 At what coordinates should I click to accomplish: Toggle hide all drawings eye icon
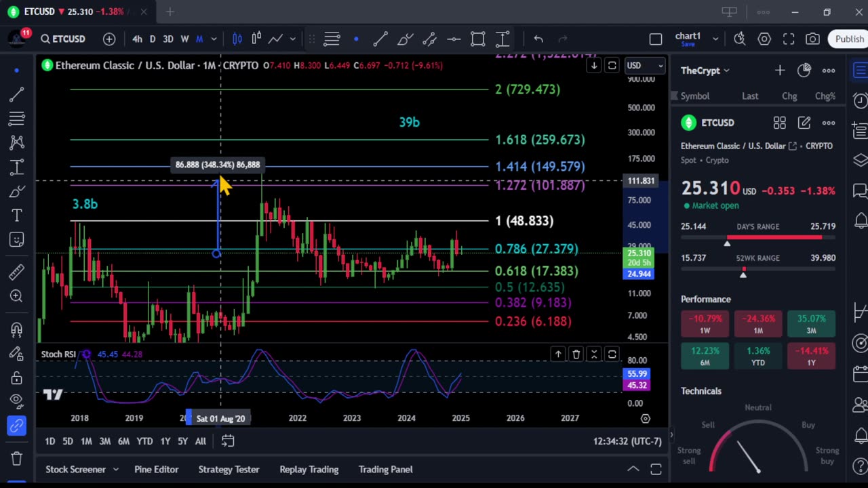point(17,400)
